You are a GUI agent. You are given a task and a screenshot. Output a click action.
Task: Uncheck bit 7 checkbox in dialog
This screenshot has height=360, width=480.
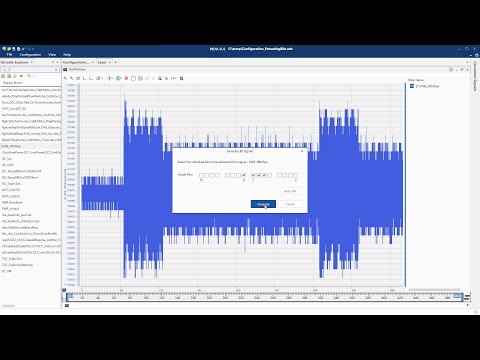point(253,175)
